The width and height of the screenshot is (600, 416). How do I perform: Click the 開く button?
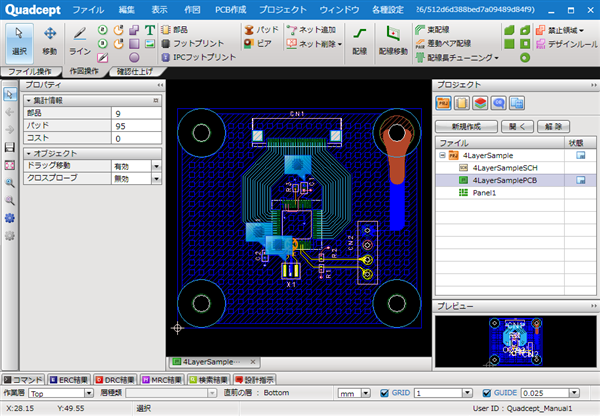tap(517, 126)
